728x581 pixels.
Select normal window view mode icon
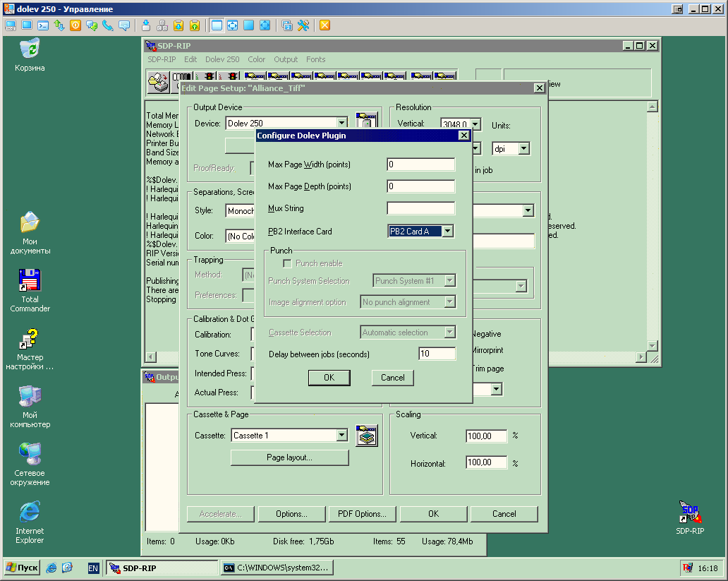(217, 25)
